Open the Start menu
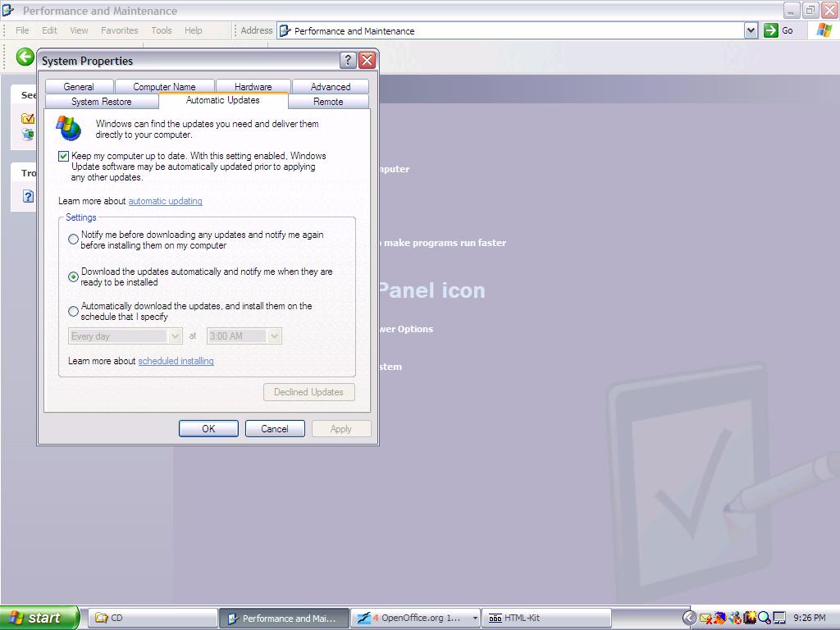840x630 pixels. point(39,618)
